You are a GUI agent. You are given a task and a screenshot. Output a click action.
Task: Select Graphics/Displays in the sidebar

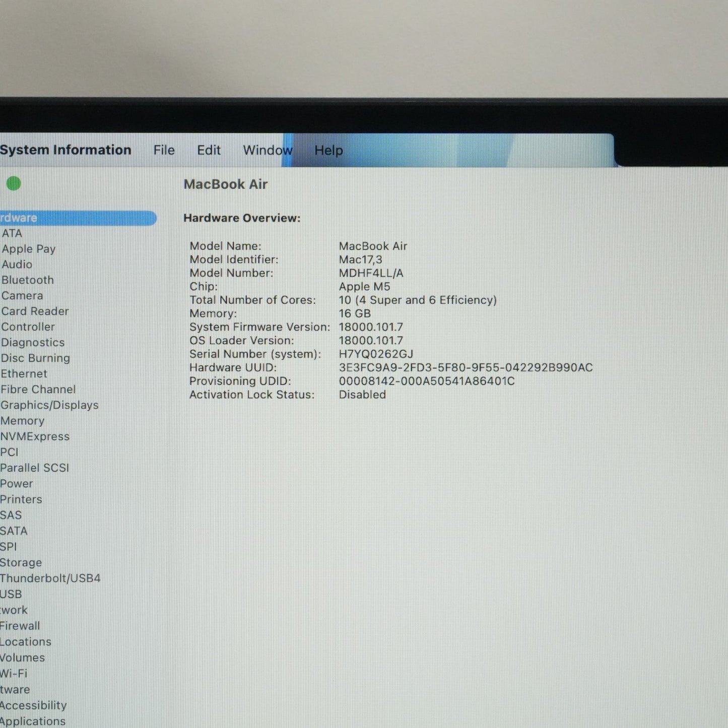click(x=49, y=405)
